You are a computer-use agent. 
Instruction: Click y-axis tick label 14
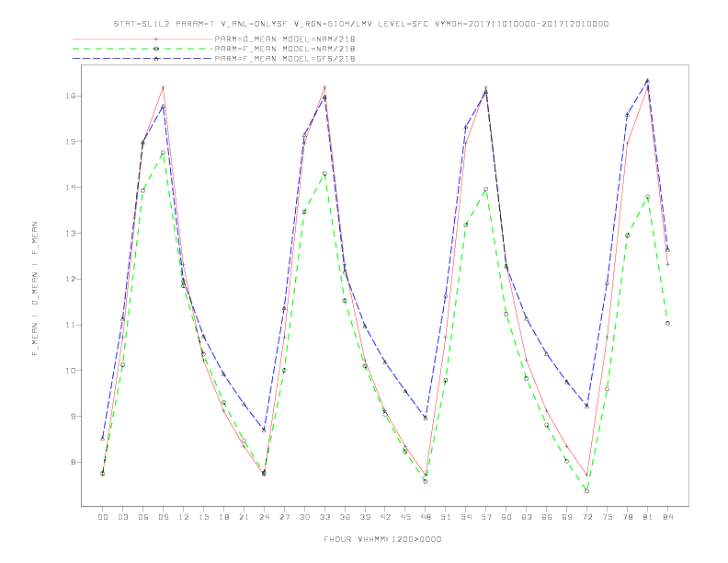pyautogui.click(x=71, y=187)
